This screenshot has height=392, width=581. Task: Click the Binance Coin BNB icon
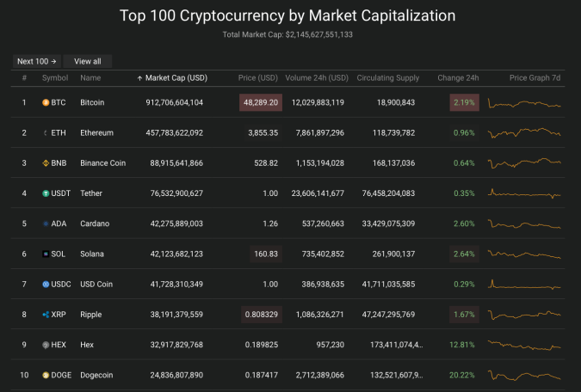(x=46, y=163)
